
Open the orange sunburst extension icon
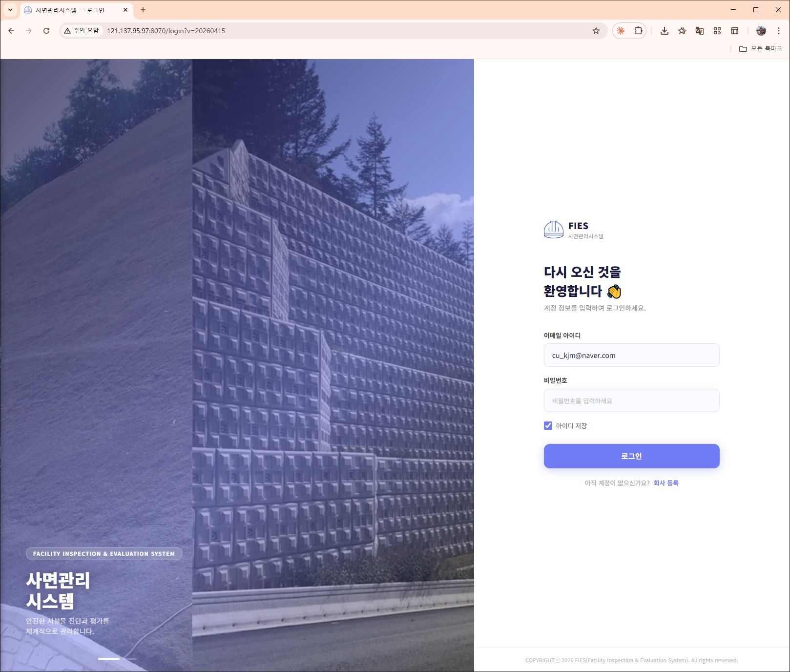coord(621,31)
